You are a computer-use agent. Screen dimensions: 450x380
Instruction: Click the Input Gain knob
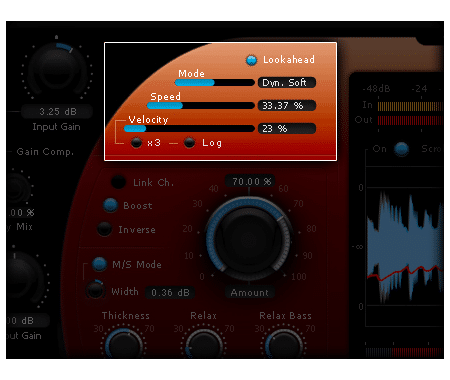(57, 70)
